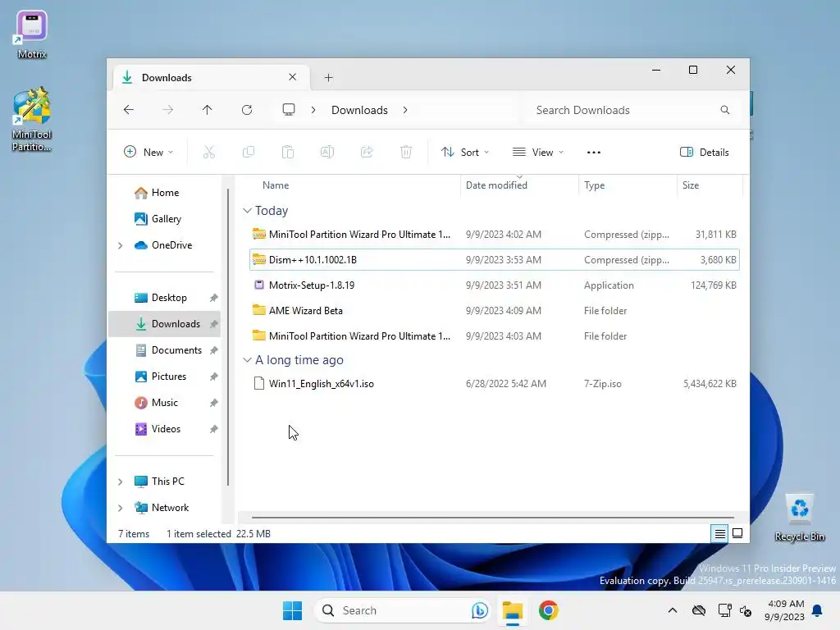Click the Delete trash icon
This screenshot has width=840, height=630.
click(x=406, y=152)
